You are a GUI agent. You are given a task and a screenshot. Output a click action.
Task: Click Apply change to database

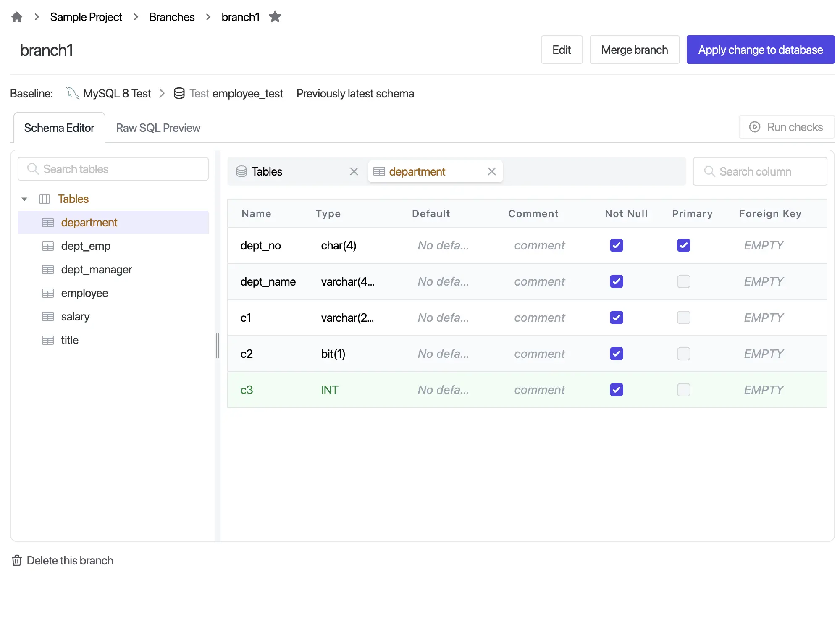(x=761, y=50)
